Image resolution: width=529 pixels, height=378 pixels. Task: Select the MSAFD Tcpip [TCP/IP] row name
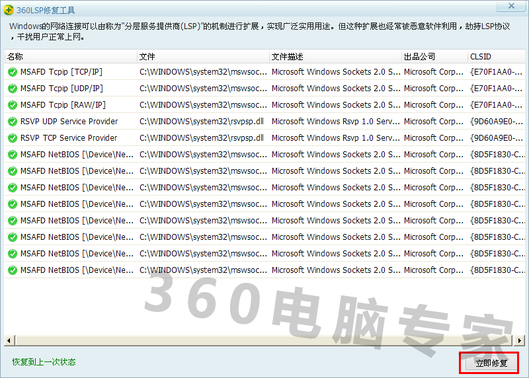point(61,72)
